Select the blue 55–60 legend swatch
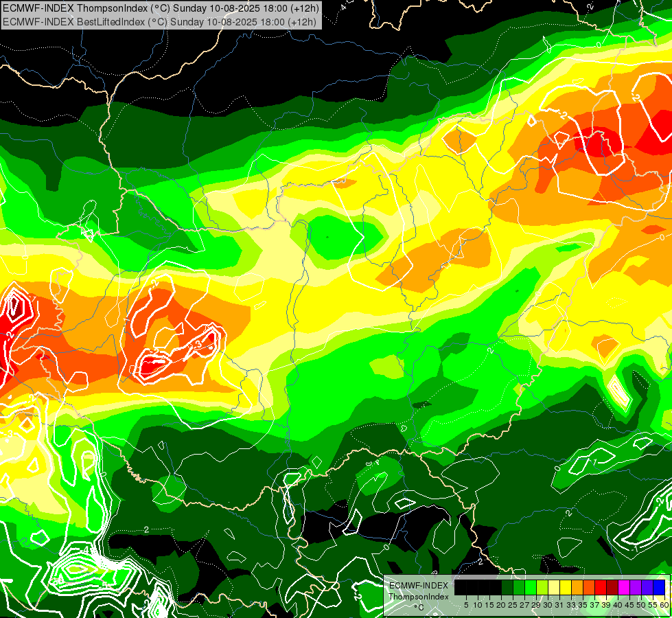Image resolution: width=672 pixels, height=618 pixels. [x=659, y=587]
